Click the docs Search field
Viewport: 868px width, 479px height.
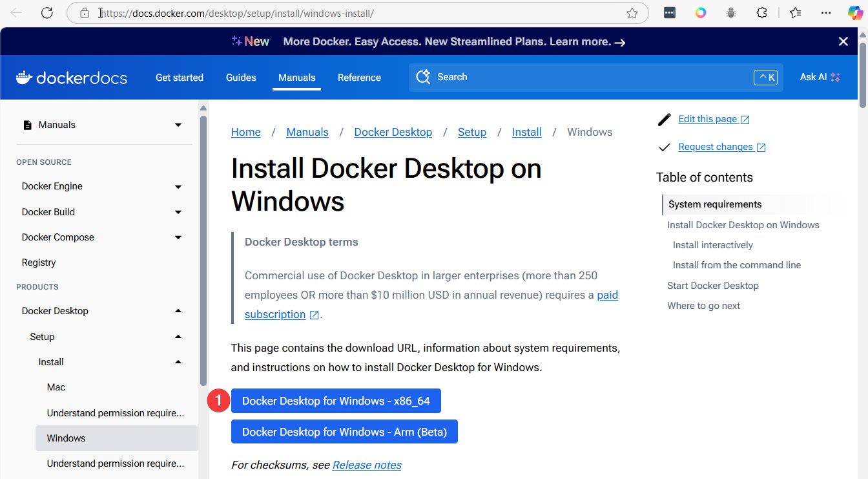click(596, 78)
